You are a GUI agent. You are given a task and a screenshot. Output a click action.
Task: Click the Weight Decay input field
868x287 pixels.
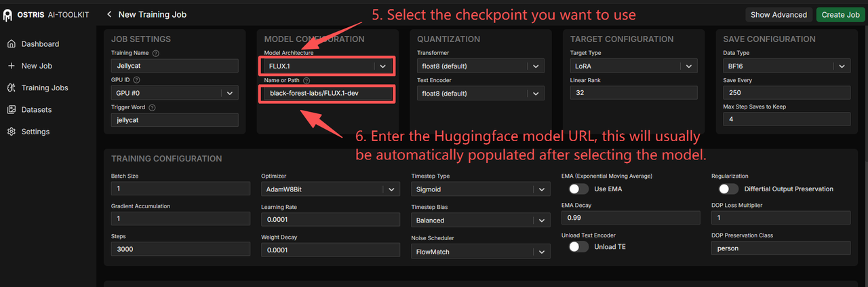(329, 250)
